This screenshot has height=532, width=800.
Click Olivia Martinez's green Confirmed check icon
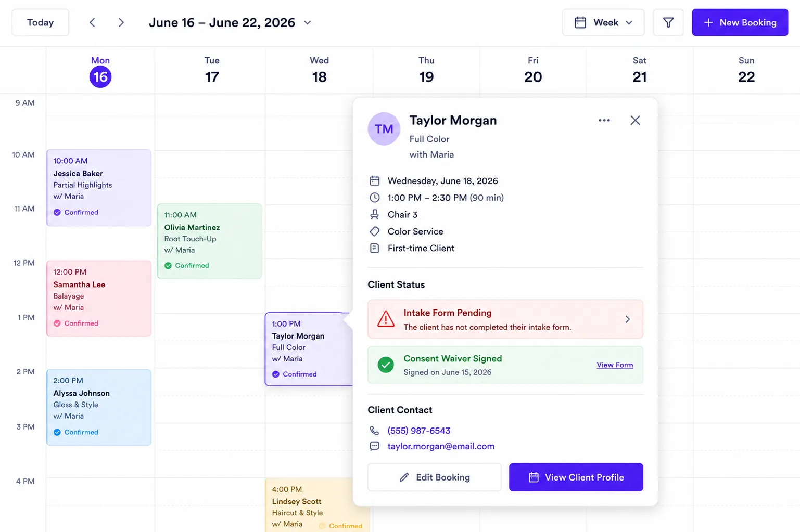pyautogui.click(x=168, y=265)
